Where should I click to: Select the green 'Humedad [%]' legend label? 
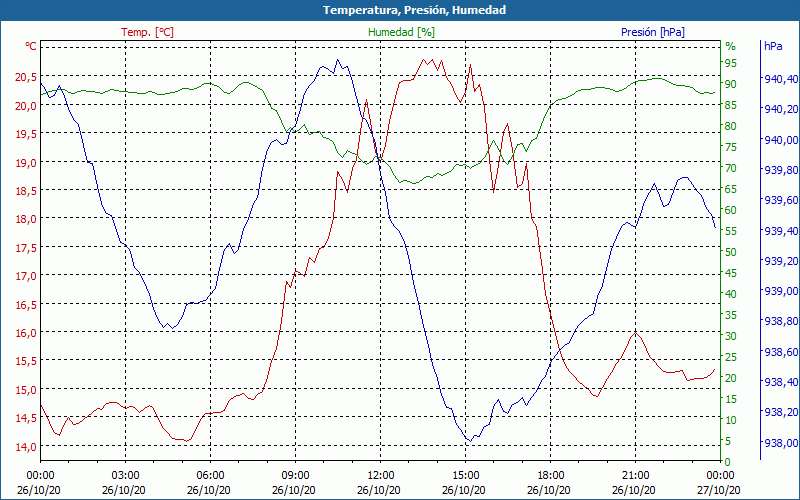[x=402, y=32]
